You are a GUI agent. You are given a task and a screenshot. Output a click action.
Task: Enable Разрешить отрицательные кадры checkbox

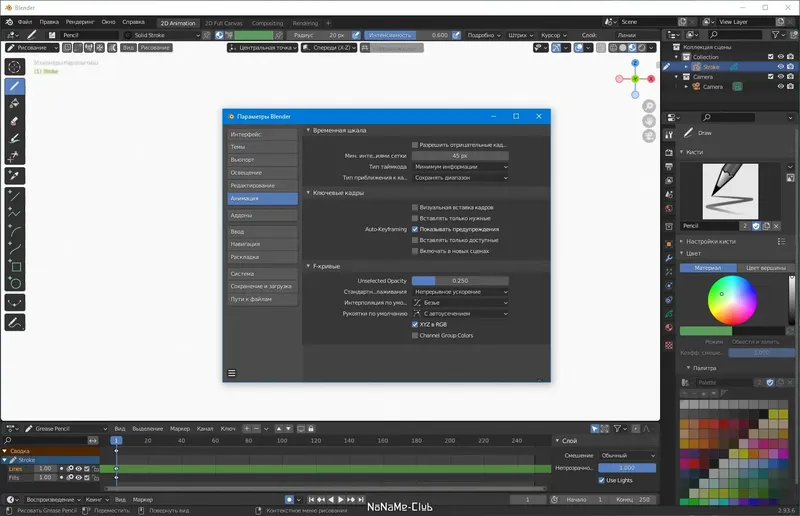(415, 145)
